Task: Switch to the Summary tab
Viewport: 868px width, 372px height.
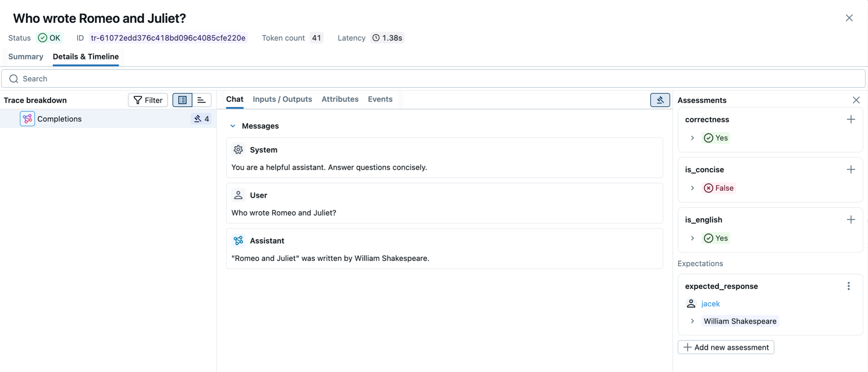Action: tap(26, 57)
